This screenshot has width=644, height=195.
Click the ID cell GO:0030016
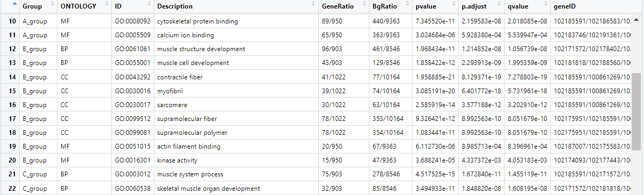click(x=133, y=91)
